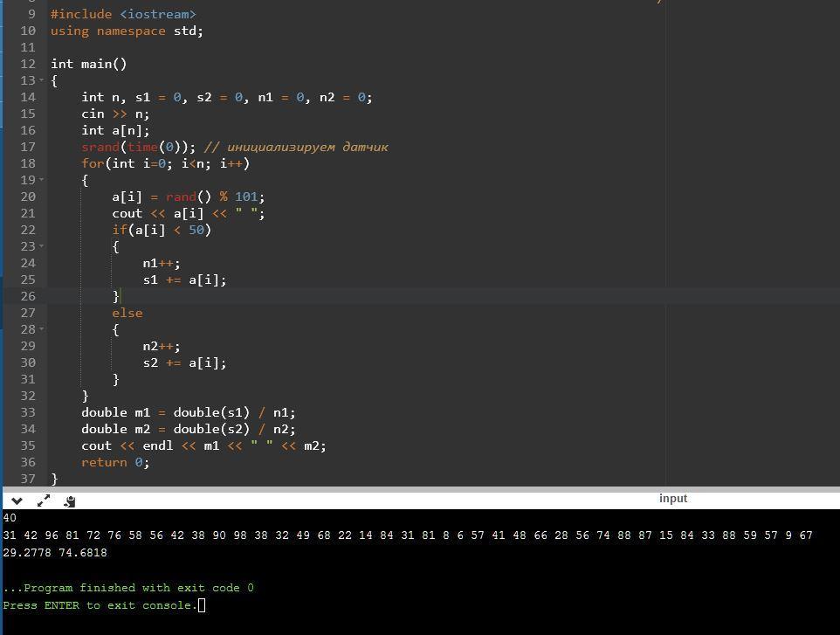840x635 pixels.
Task: Place cursor on the srand call
Action: tap(100, 147)
